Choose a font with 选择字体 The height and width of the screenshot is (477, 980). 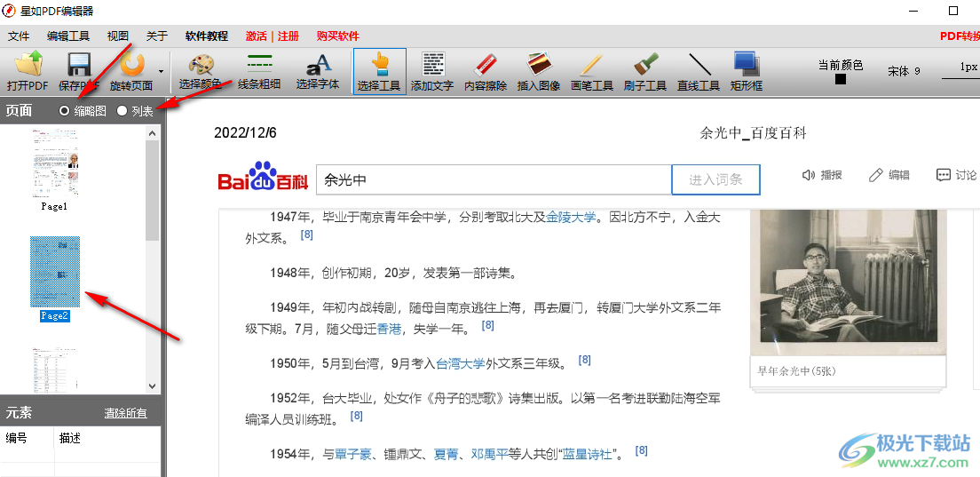click(318, 71)
